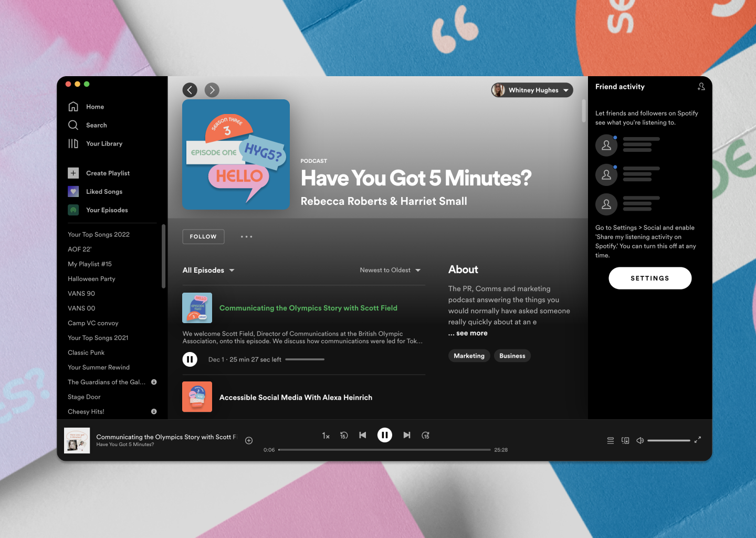Screen dimensions: 756x538
Task: Click Have You Got 5 Minutes? in player bar
Action: coord(125,444)
